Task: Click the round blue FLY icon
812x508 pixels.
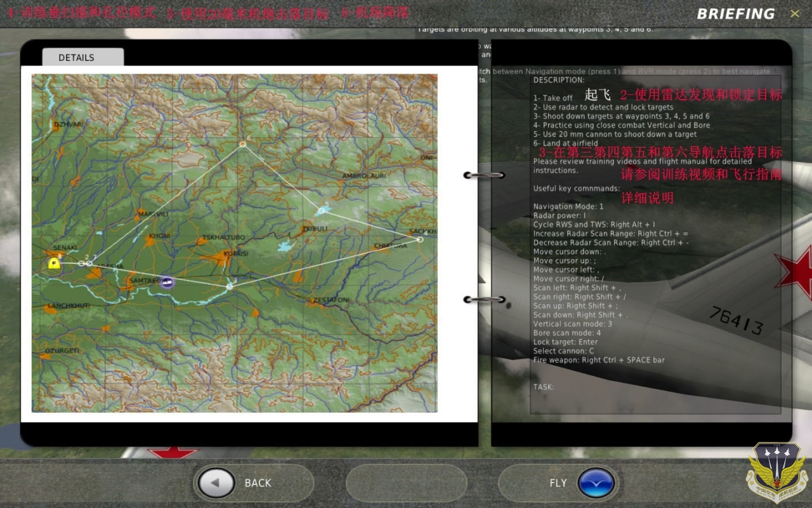Action: (596, 483)
